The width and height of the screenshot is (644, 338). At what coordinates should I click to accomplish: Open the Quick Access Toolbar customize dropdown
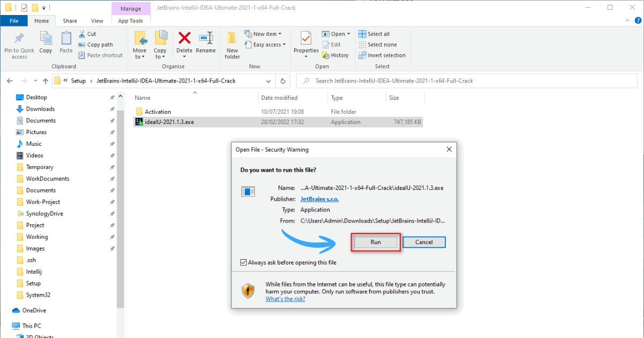tap(43, 8)
